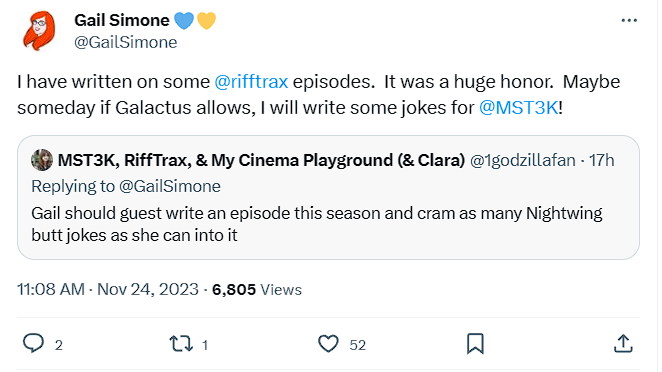This screenshot has height=372, width=662.
Task: Open the @GailSimone handle under the name
Action: pyautogui.click(x=126, y=42)
